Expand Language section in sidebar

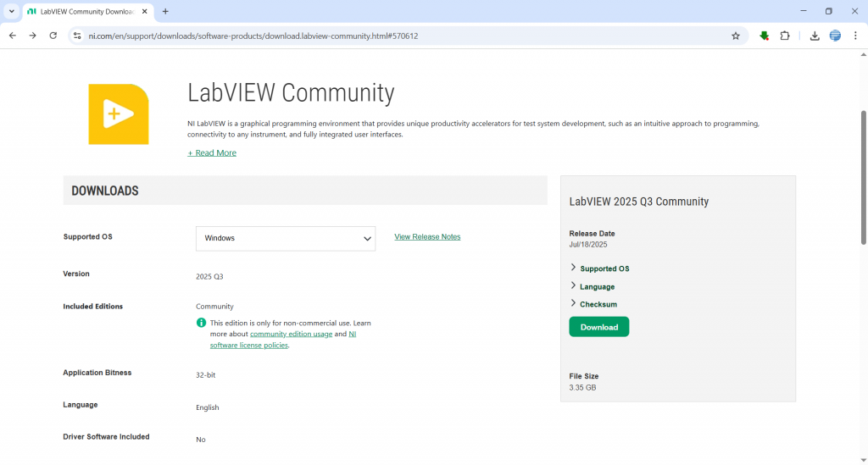point(593,286)
